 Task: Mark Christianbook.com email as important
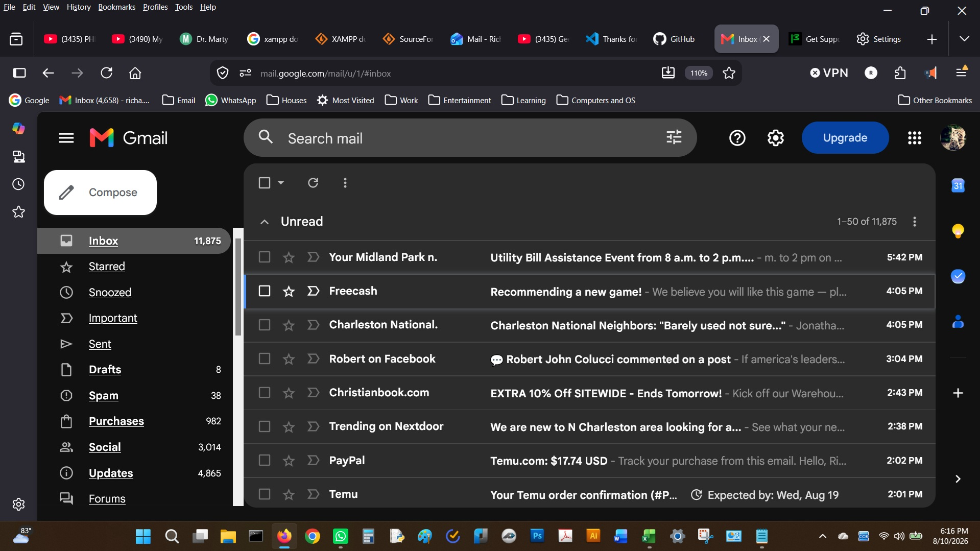(313, 393)
